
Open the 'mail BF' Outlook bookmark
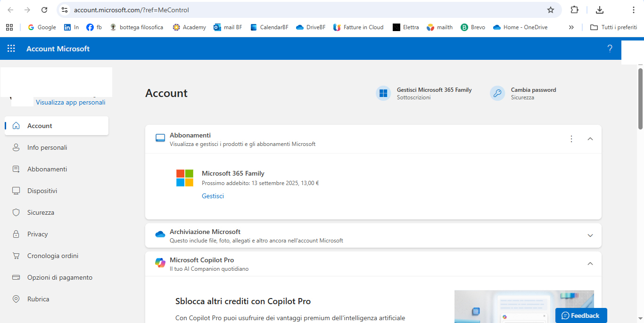[228, 27]
